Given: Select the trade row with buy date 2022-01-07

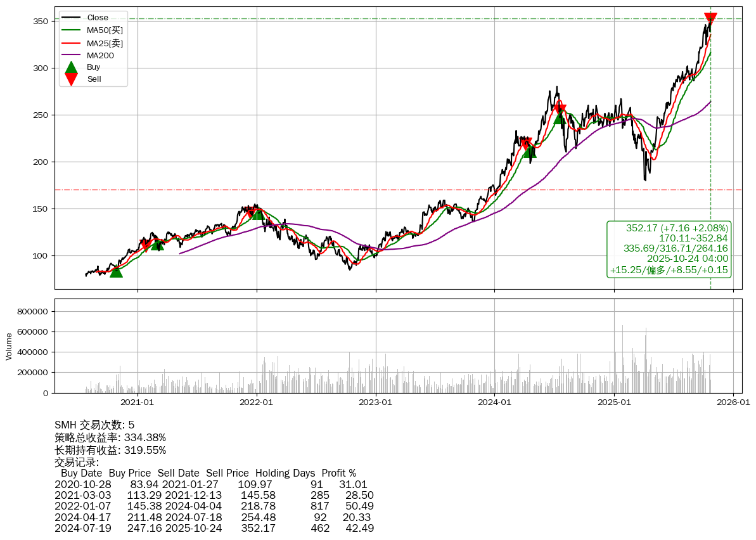Looking at the screenshot, I should [x=214, y=506].
